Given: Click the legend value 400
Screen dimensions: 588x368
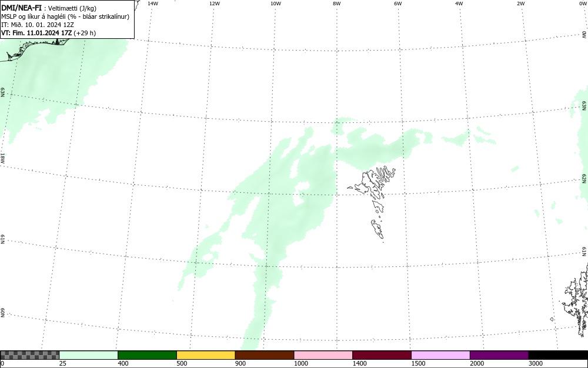Looking at the screenshot, I should tap(123, 363).
